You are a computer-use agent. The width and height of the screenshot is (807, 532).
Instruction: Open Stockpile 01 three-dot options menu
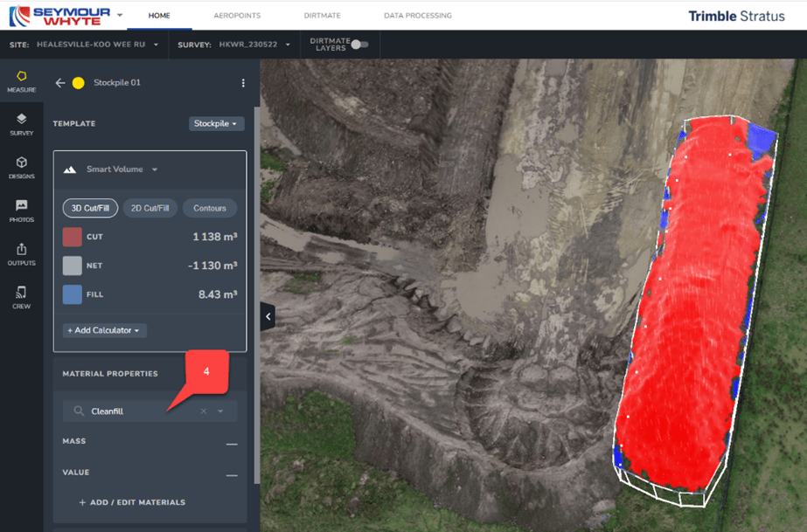[243, 83]
